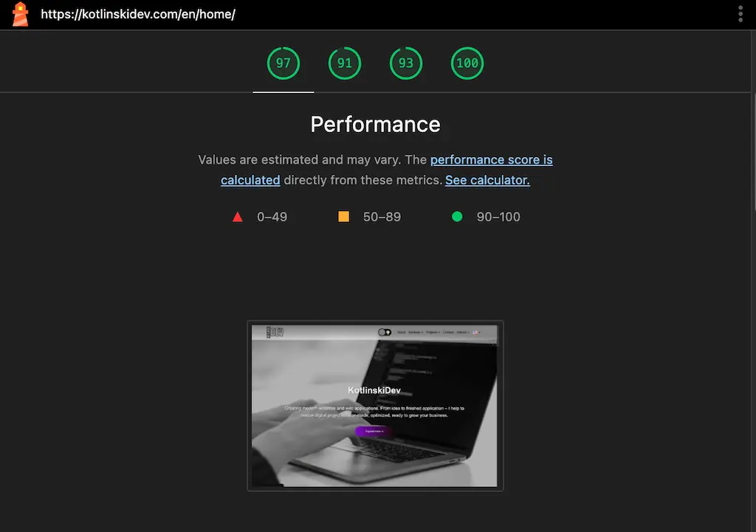Click the green circle 90–100 legend icon
Viewport: 756px width, 532px height.
tap(457, 216)
